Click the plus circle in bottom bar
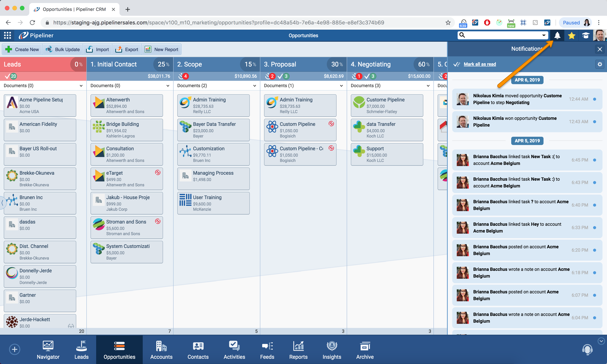This screenshot has height=364, width=607. tap(14, 349)
